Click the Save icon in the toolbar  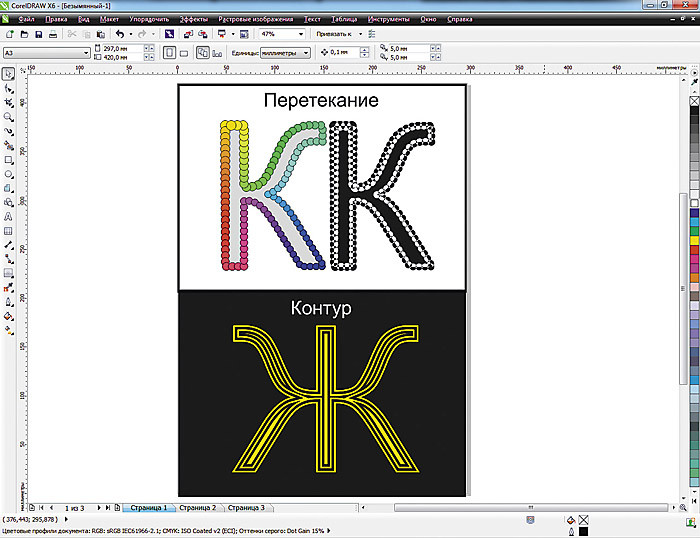pos(38,34)
